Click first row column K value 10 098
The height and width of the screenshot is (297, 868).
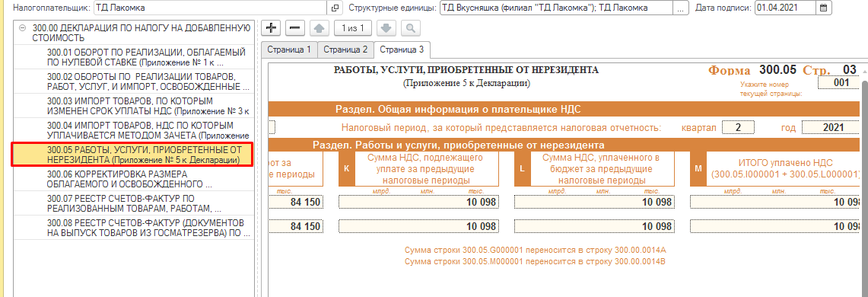(x=418, y=202)
